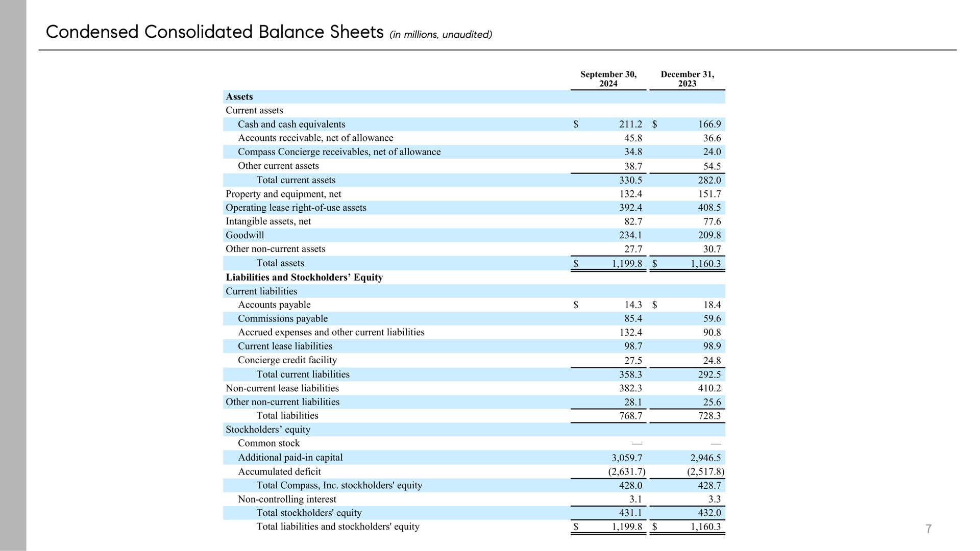The image size is (980, 551).
Task: Click the 'Non-current lease liabilities' label
Action: tap(282, 388)
